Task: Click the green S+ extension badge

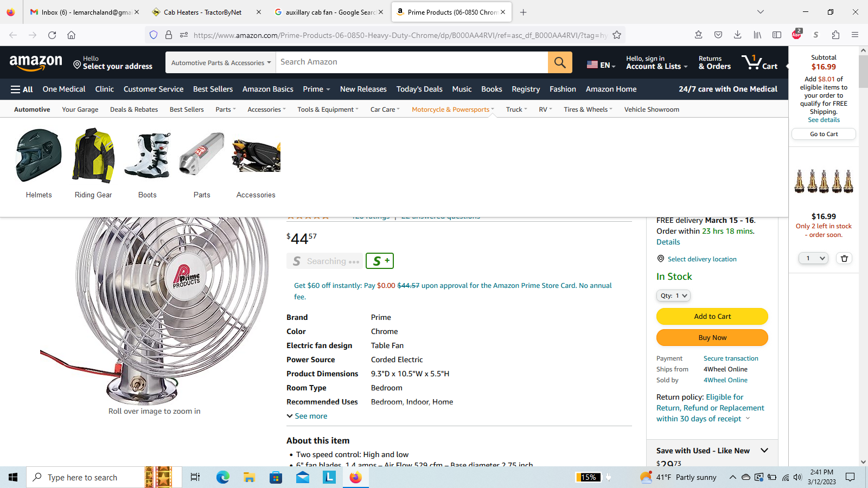Action: point(379,261)
